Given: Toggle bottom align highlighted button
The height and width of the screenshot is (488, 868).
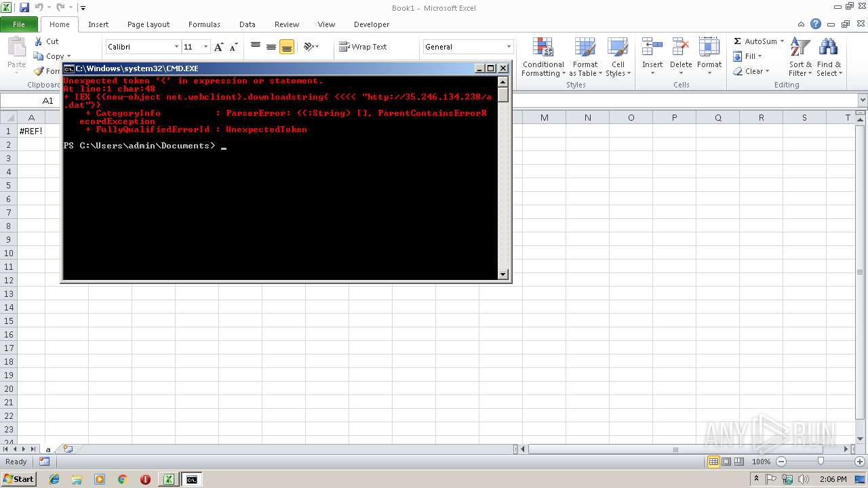Looking at the screenshot, I should (287, 47).
